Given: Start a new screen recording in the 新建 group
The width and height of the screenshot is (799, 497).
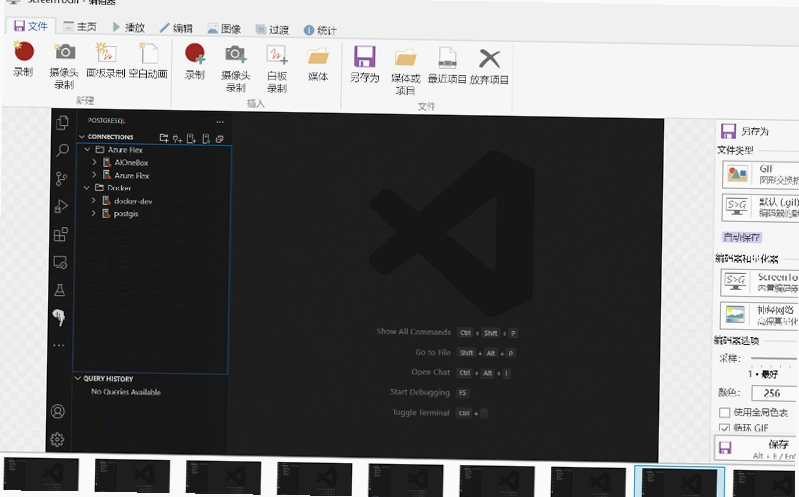Looking at the screenshot, I should (23, 59).
